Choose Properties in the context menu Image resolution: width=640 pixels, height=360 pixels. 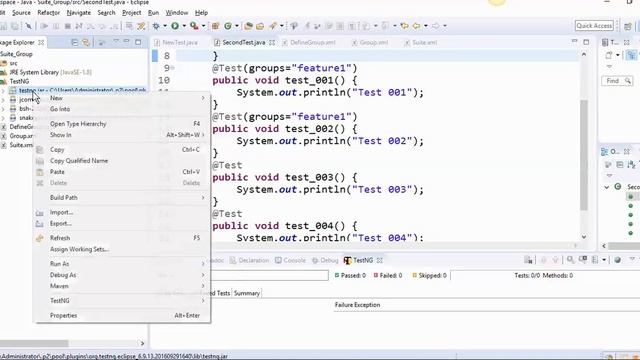click(x=122, y=316)
